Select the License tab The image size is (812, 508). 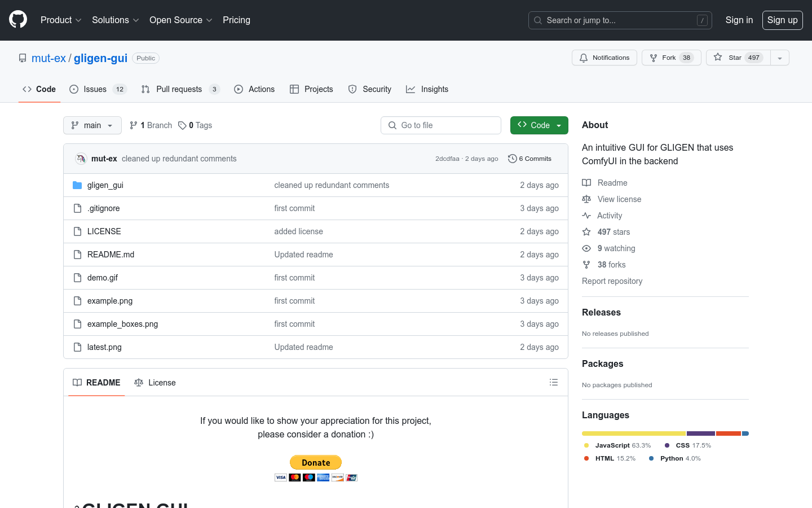pos(155,383)
